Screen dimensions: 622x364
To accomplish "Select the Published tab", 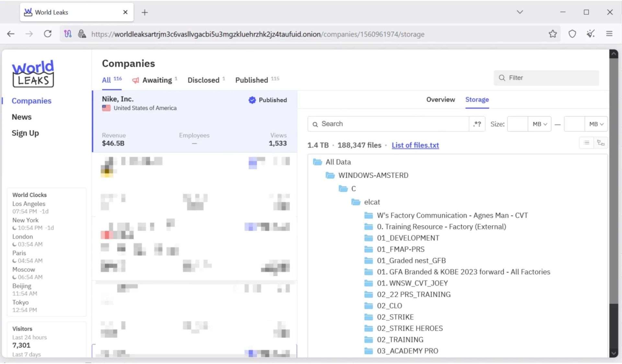I will click(257, 80).
